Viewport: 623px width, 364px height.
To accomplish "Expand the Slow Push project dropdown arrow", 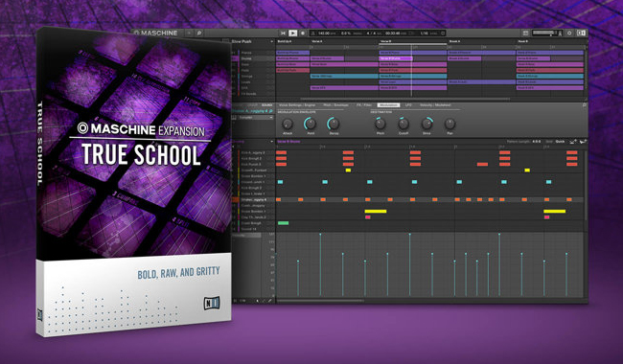I will click(x=272, y=41).
